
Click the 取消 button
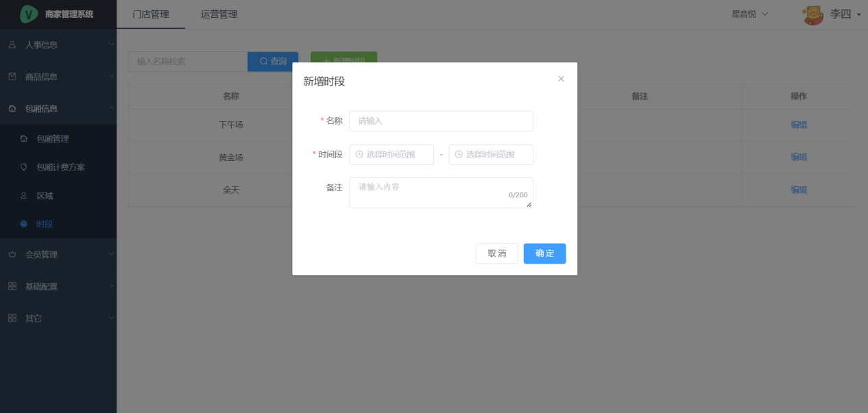[x=496, y=253]
